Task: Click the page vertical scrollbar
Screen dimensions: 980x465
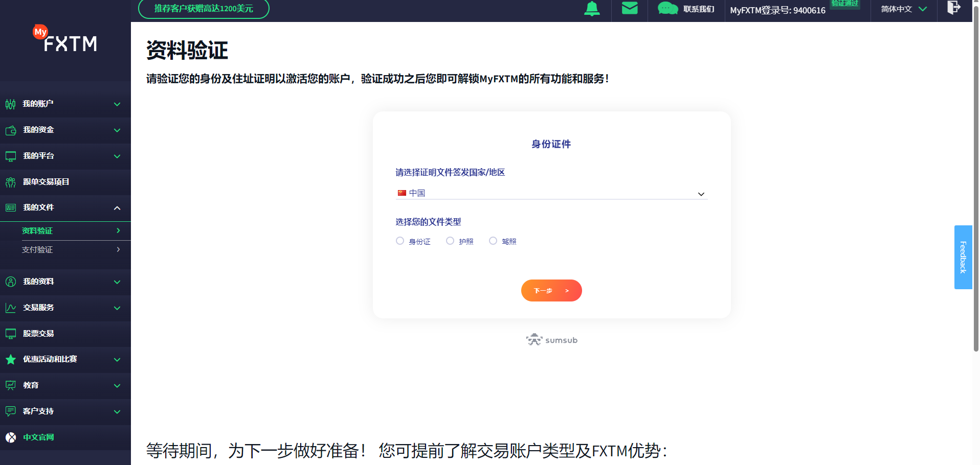Action: click(x=976, y=179)
